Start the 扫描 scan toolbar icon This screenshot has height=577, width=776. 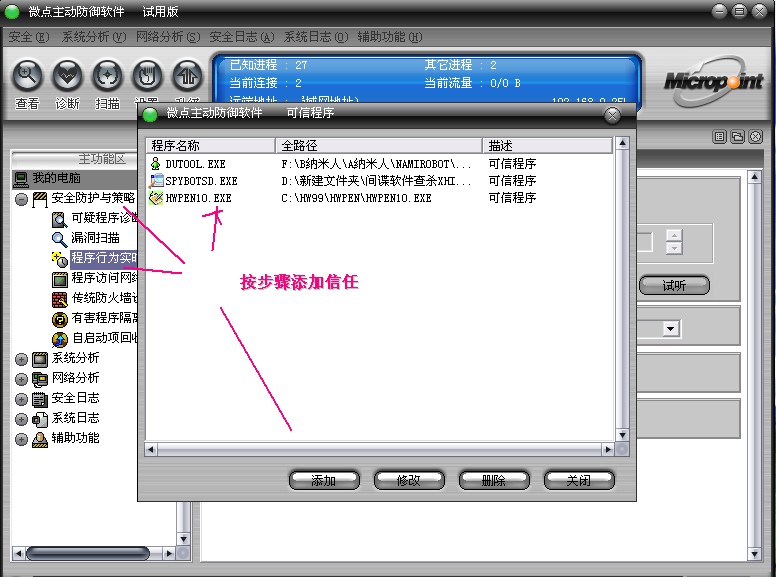(x=107, y=76)
